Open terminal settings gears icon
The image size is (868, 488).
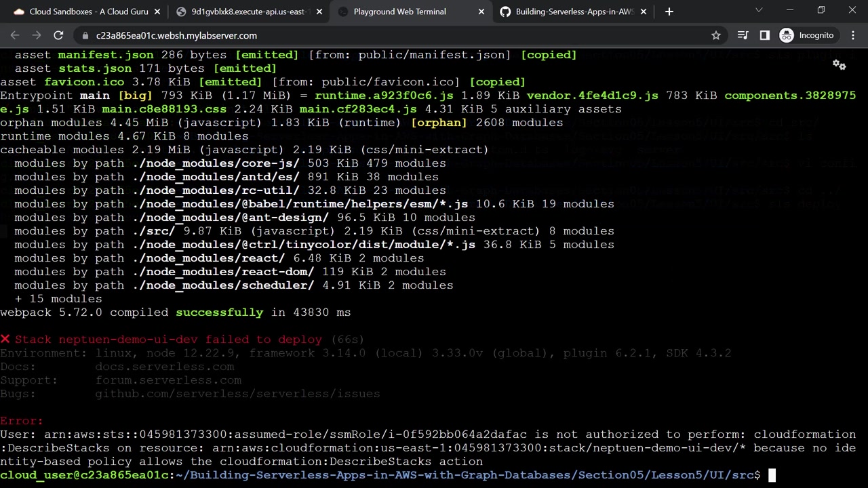coord(839,65)
